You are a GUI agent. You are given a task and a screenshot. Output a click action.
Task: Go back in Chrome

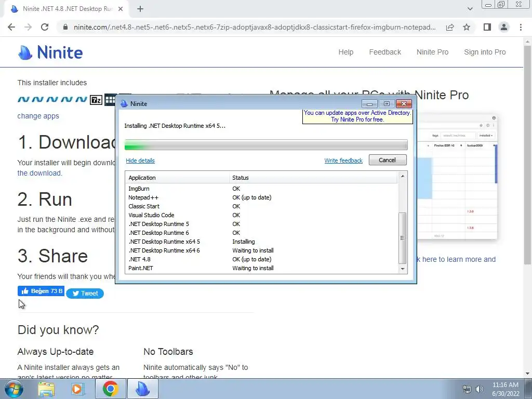click(x=11, y=27)
